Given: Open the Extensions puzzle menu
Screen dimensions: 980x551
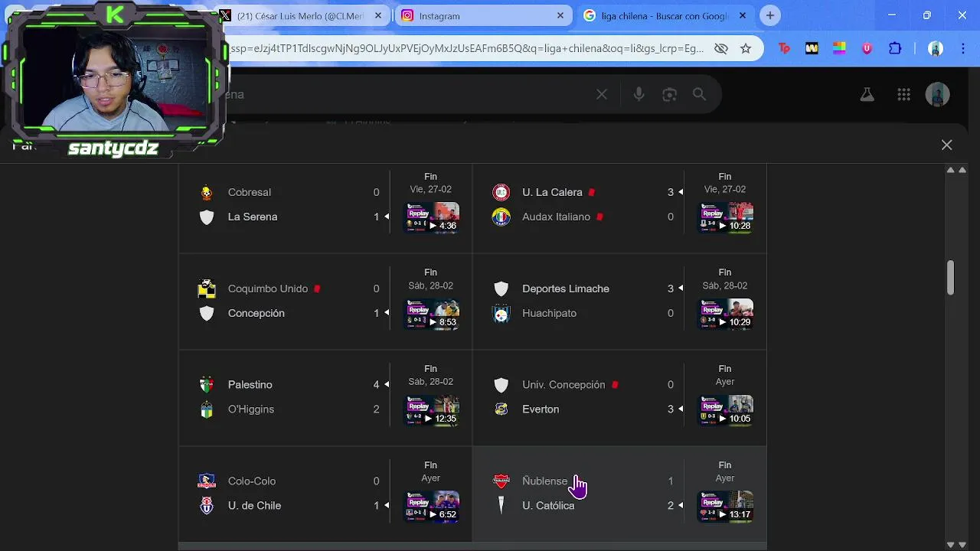Looking at the screenshot, I should [894, 48].
